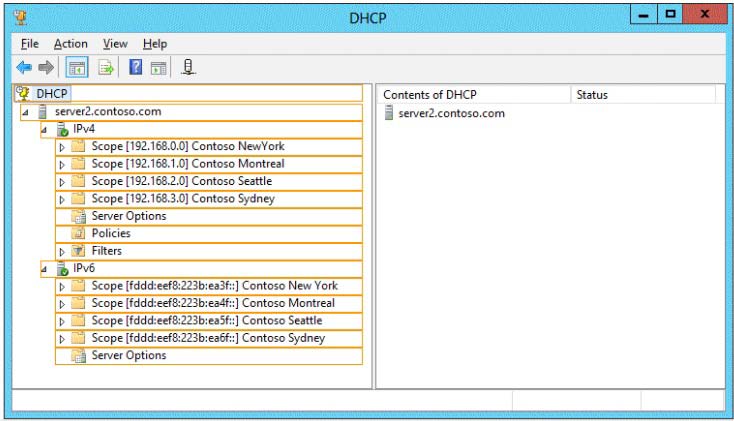Expand IPv6 scope ea5f Contoso Seattle
This screenshot has height=421, width=734.
(x=62, y=321)
